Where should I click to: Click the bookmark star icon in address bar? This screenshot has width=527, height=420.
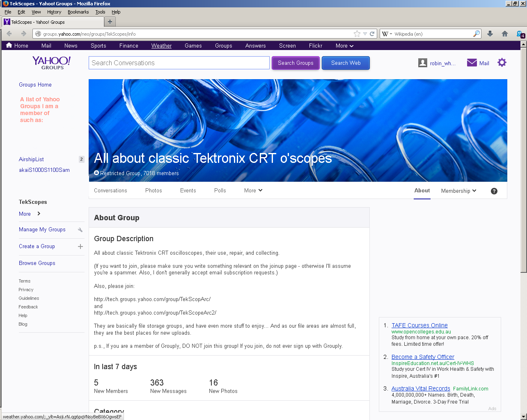point(357,34)
